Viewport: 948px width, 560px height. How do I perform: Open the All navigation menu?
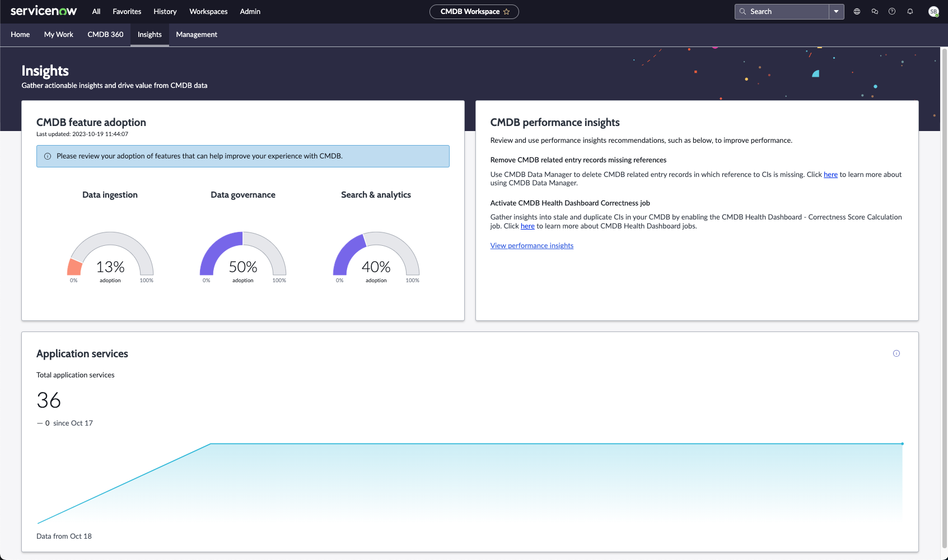pyautogui.click(x=96, y=11)
